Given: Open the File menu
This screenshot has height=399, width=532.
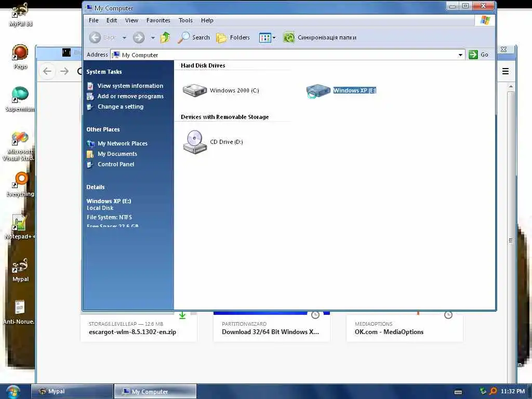Looking at the screenshot, I should [94, 20].
